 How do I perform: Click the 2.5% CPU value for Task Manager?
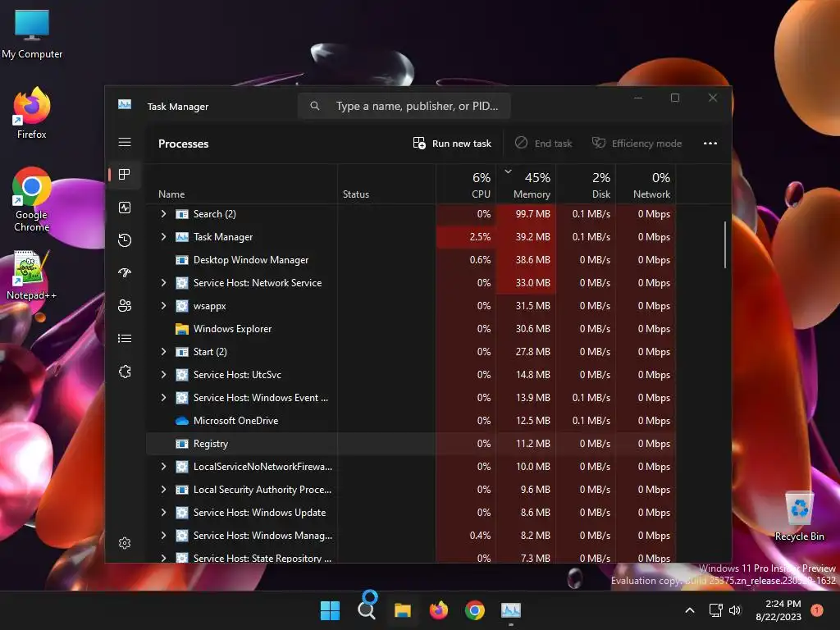tap(480, 237)
